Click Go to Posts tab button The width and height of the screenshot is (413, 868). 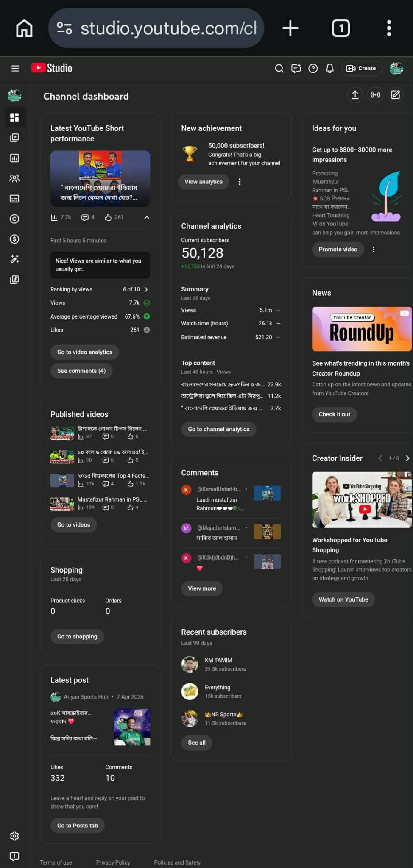pyautogui.click(x=78, y=826)
